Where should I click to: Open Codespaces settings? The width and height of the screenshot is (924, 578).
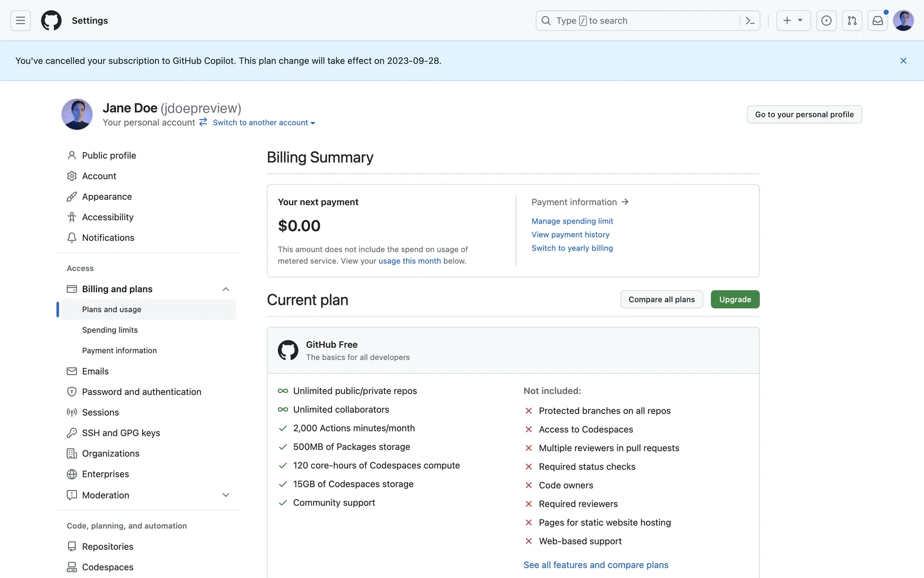149,567
